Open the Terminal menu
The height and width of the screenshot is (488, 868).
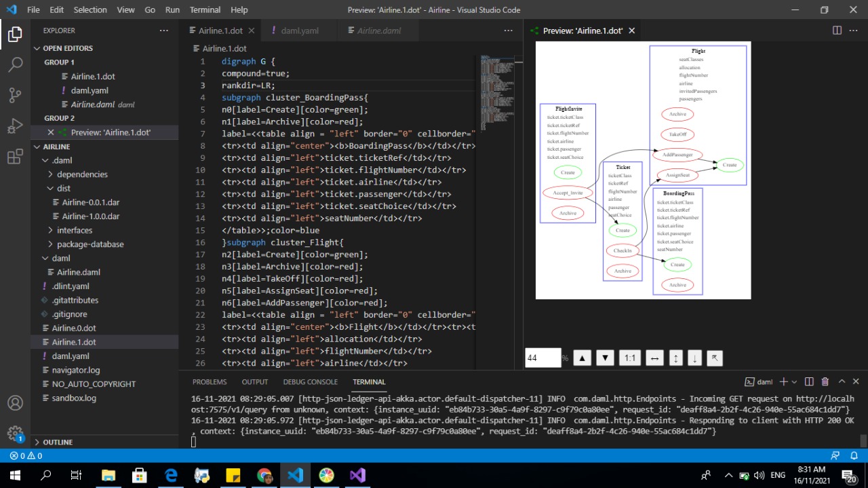(x=205, y=10)
